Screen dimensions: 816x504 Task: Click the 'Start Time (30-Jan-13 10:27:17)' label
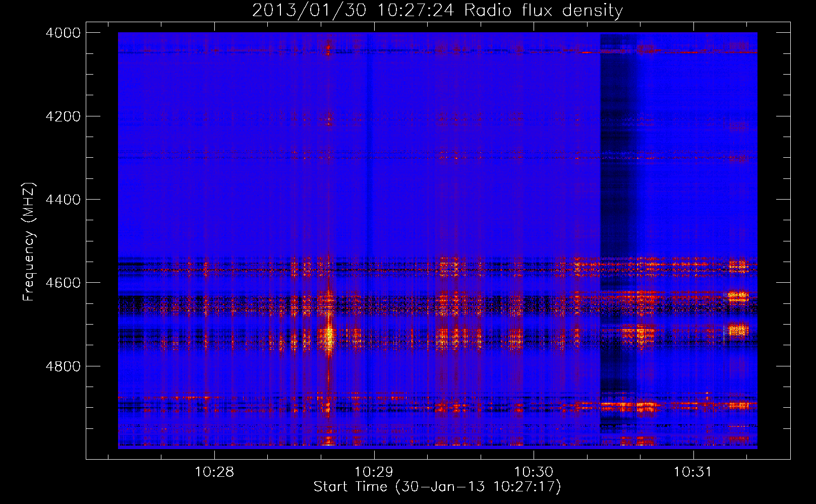point(437,487)
